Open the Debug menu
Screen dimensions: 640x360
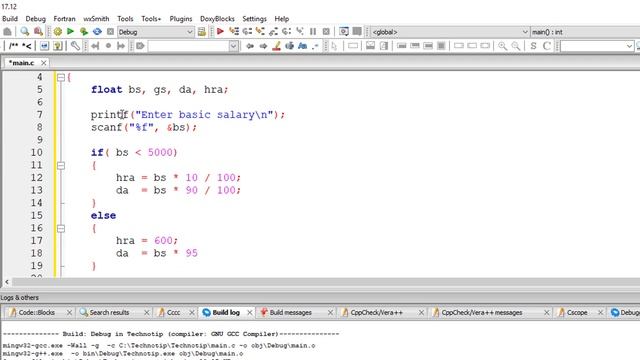(36, 19)
